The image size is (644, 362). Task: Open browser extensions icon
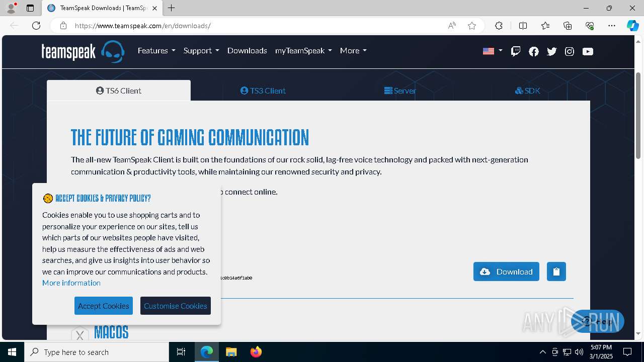[x=499, y=26]
